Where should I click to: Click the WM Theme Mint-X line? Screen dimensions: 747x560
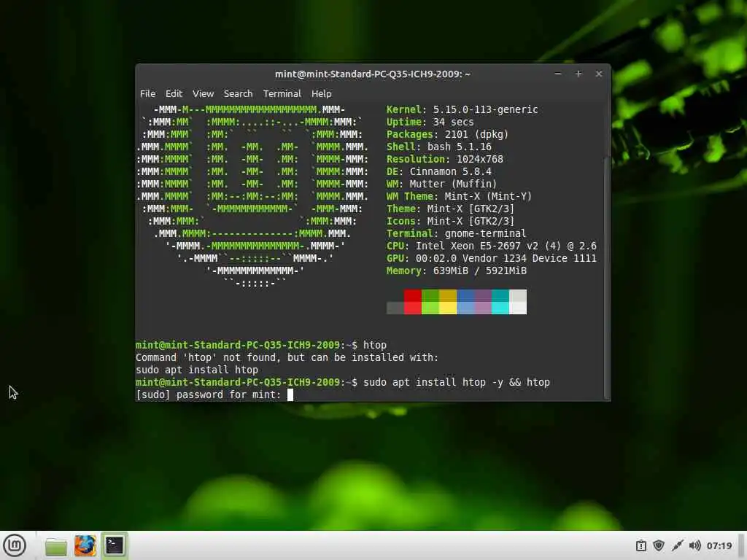click(x=459, y=196)
